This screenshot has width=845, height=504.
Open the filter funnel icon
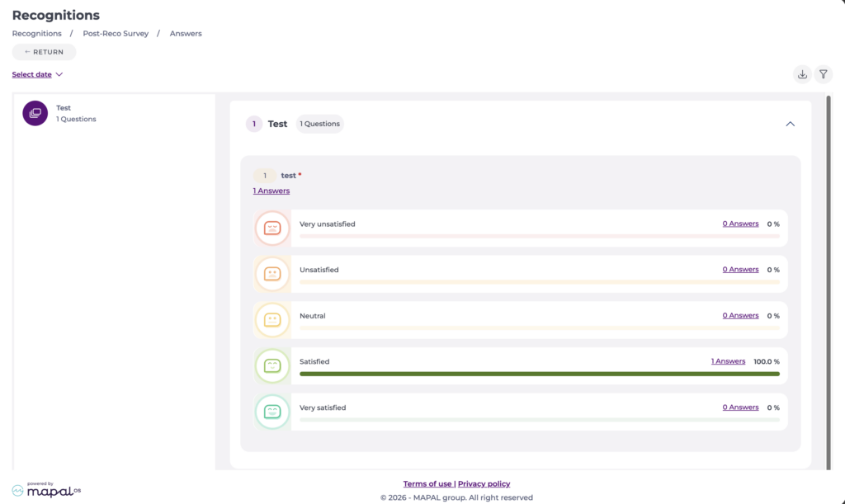tap(824, 74)
